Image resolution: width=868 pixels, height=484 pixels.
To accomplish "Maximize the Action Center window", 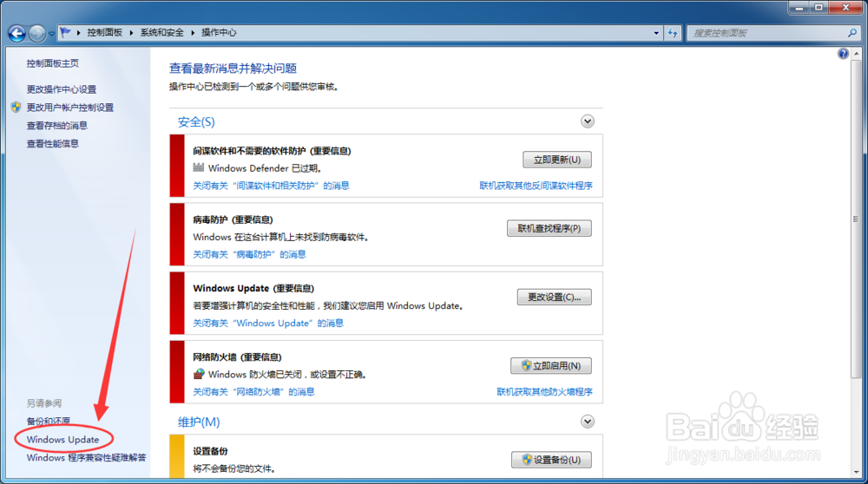I will pyautogui.click(x=819, y=8).
